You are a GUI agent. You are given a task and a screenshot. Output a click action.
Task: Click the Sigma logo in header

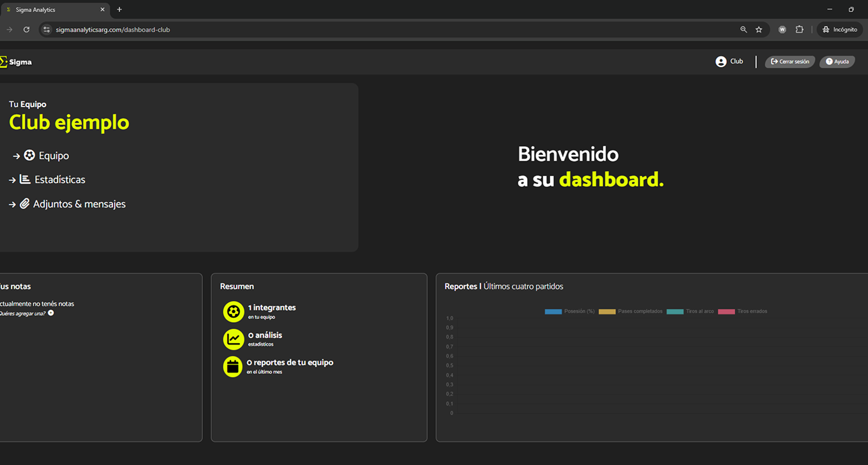click(15, 62)
